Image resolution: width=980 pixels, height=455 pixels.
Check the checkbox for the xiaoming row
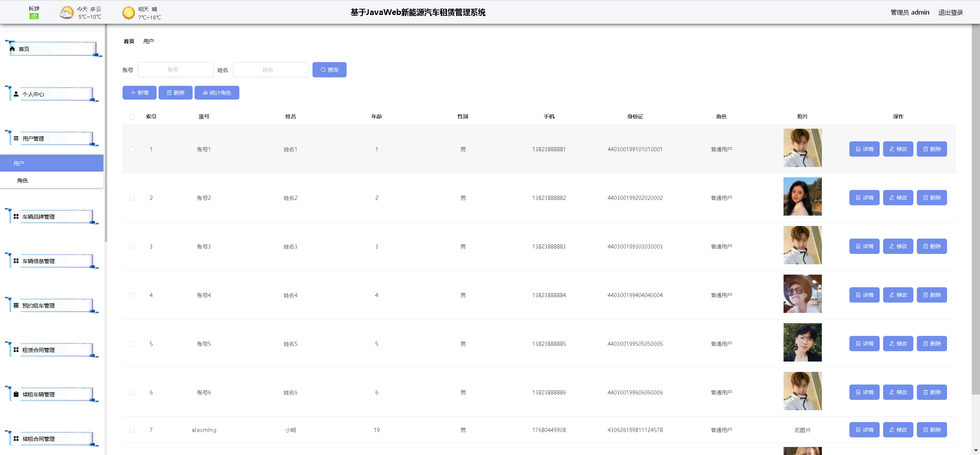(x=132, y=430)
